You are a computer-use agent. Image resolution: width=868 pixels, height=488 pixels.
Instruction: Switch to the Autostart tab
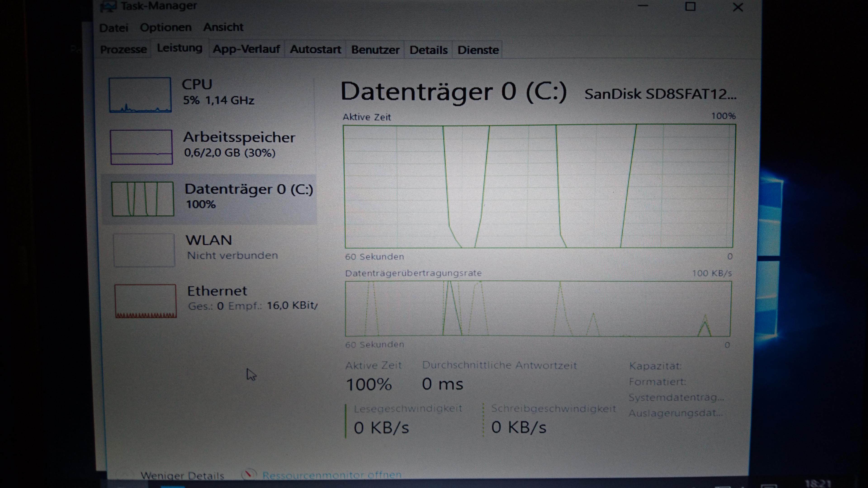pos(315,50)
